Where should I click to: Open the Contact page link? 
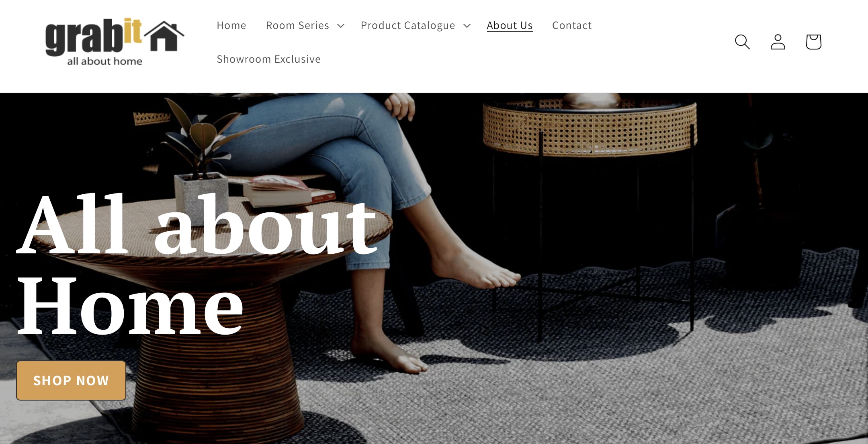pos(572,25)
